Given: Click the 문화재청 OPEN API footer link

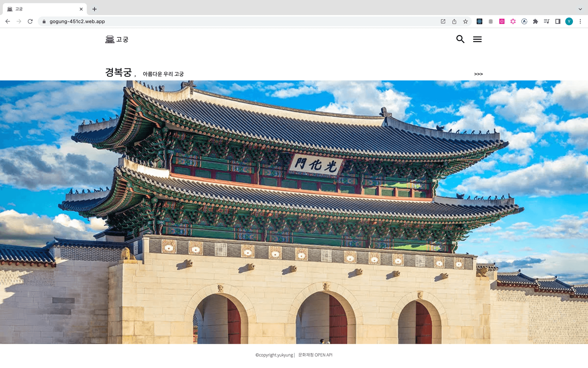Looking at the screenshot, I should point(315,355).
